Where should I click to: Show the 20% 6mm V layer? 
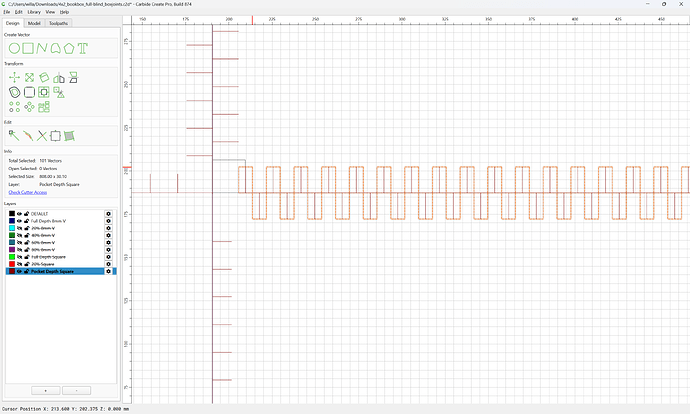point(19,228)
